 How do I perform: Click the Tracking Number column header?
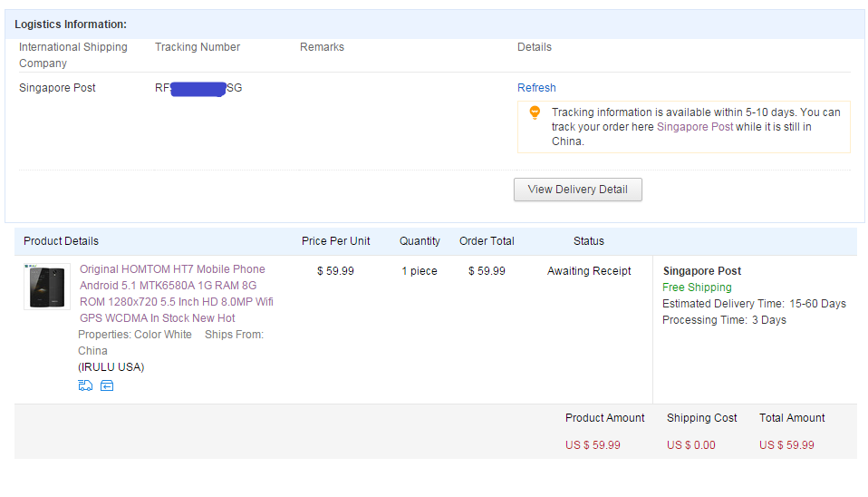coord(198,47)
